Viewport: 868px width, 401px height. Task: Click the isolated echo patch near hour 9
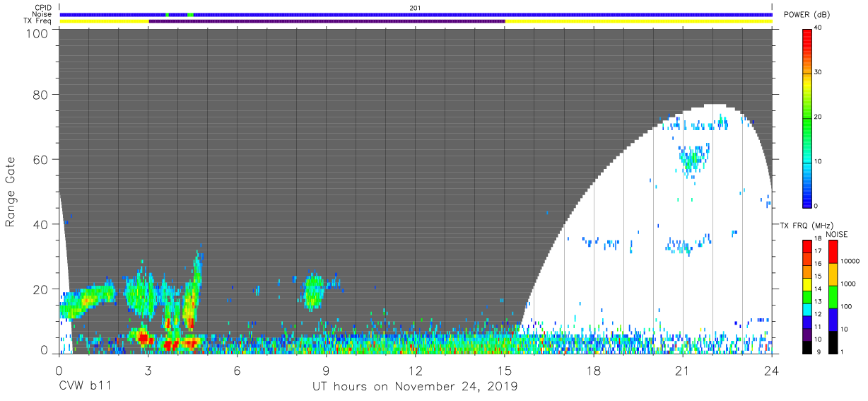314,291
